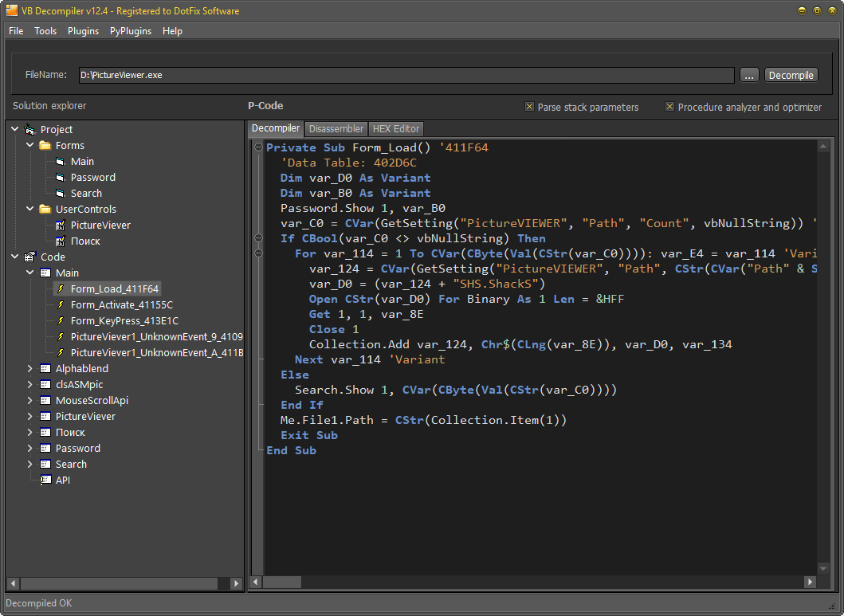
Task: Click the clsASMpic module icon
Action: click(x=45, y=385)
